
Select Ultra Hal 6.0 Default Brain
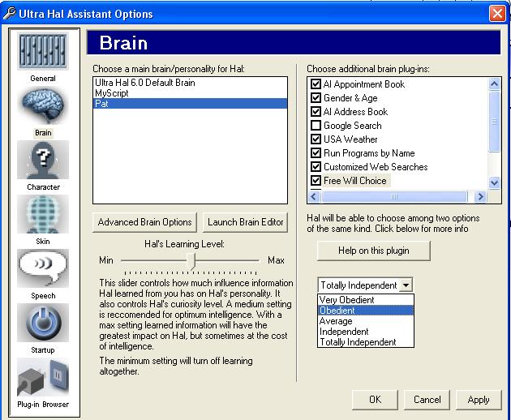pyautogui.click(x=190, y=83)
